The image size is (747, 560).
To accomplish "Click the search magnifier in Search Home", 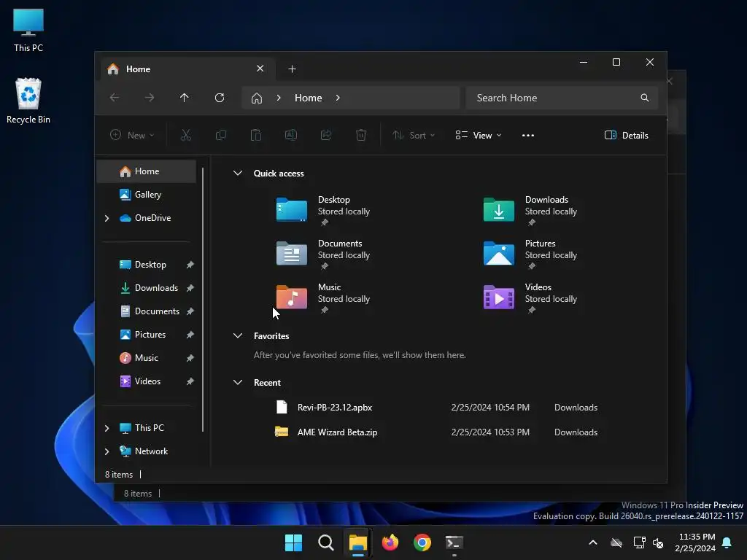I will pyautogui.click(x=645, y=98).
